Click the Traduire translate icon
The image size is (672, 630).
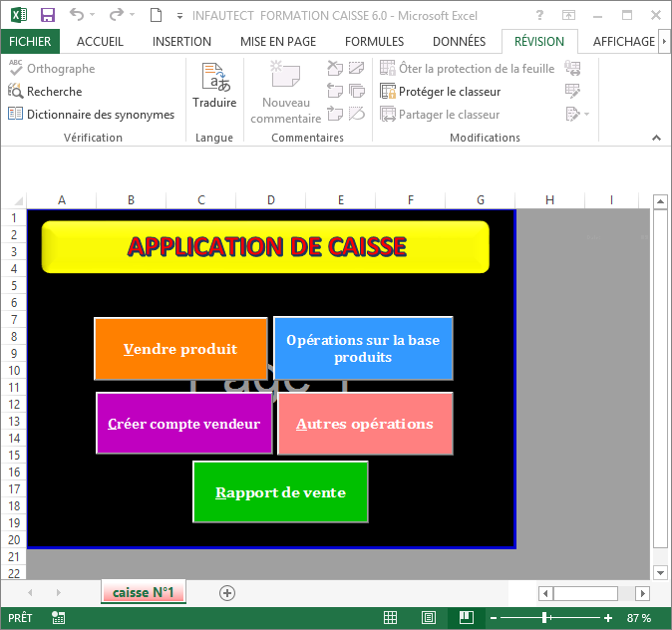214,85
